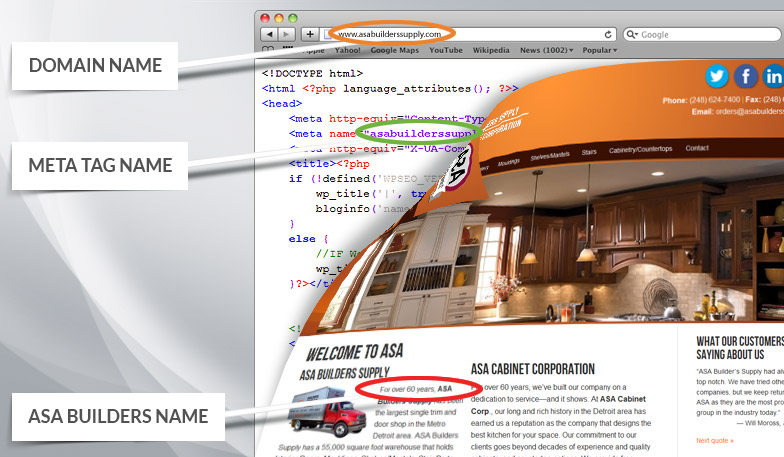
Task: Click the green zoom window button
Action: 293,18
